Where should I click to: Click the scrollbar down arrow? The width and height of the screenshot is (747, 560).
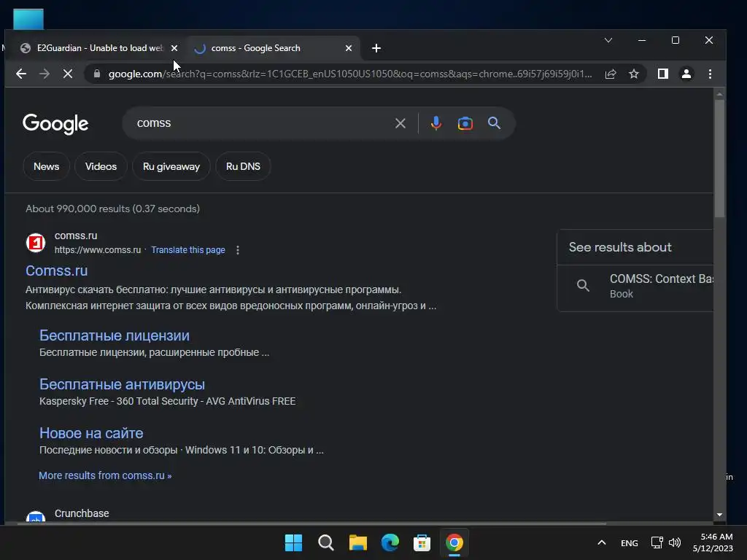(719, 515)
